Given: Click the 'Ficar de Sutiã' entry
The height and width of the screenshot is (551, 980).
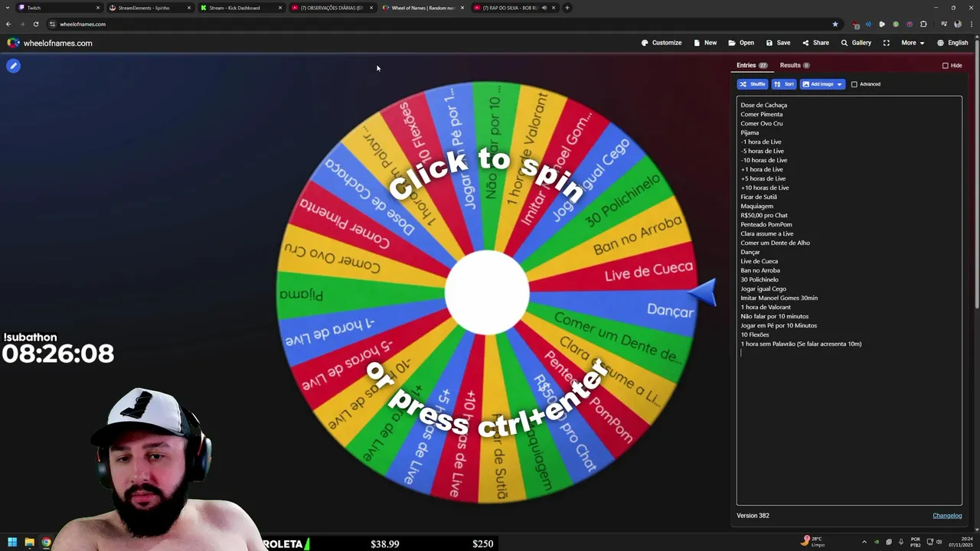Looking at the screenshot, I should point(759,197).
